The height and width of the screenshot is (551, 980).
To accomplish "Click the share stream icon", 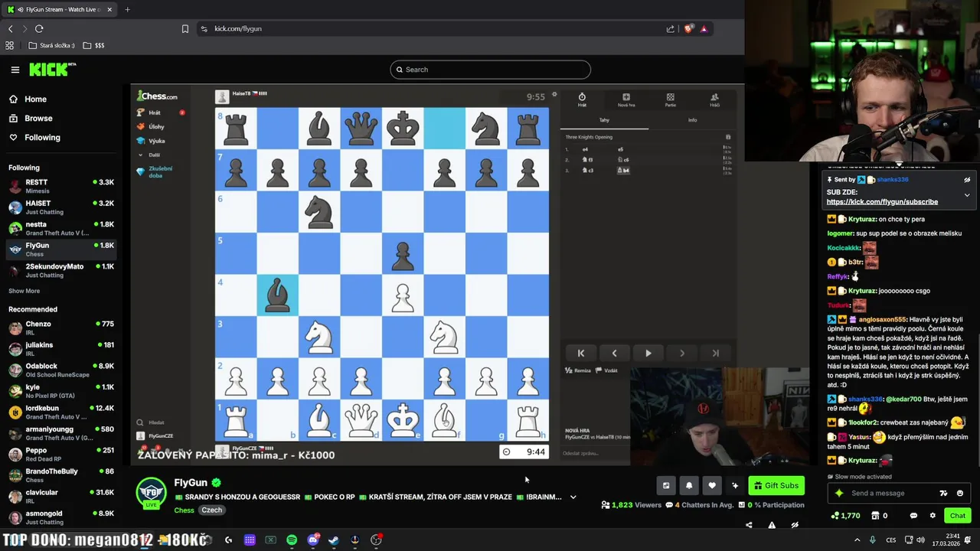I will pos(749,525).
